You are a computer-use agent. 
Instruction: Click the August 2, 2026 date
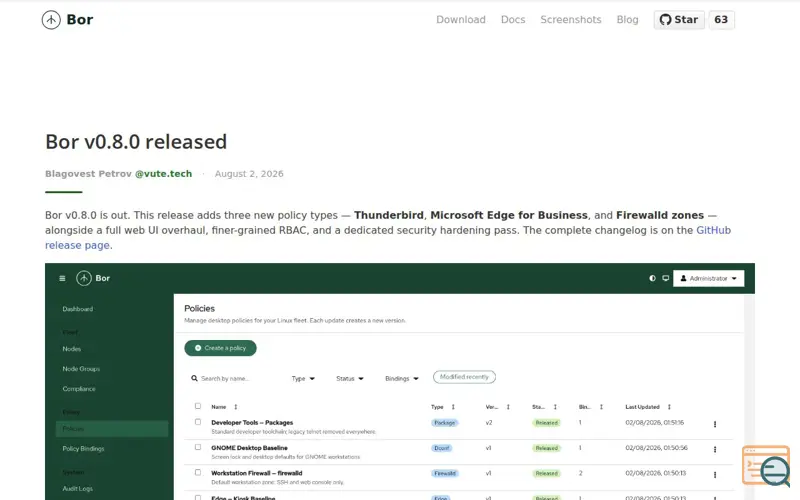tap(249, 174)
